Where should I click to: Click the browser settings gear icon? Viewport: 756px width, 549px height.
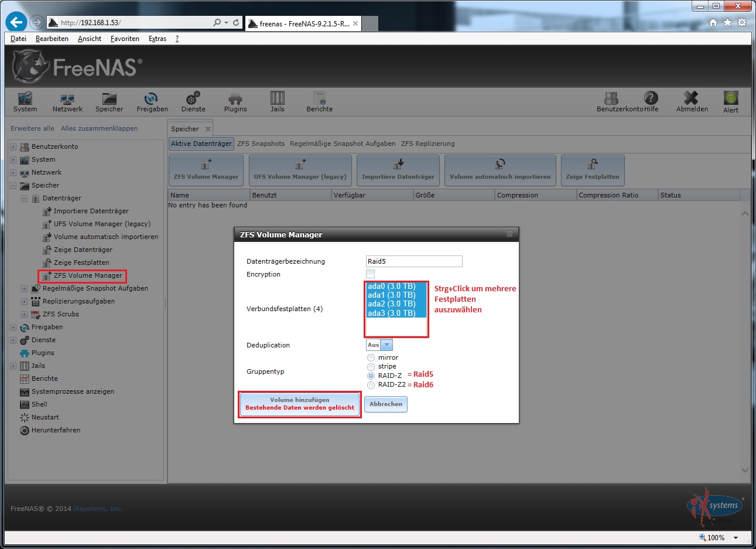[x=742, y=22]
